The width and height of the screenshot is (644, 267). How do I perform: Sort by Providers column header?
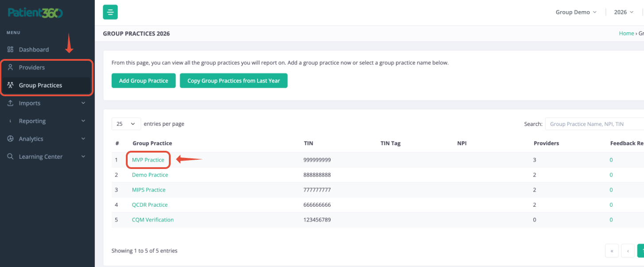(546, 143)
